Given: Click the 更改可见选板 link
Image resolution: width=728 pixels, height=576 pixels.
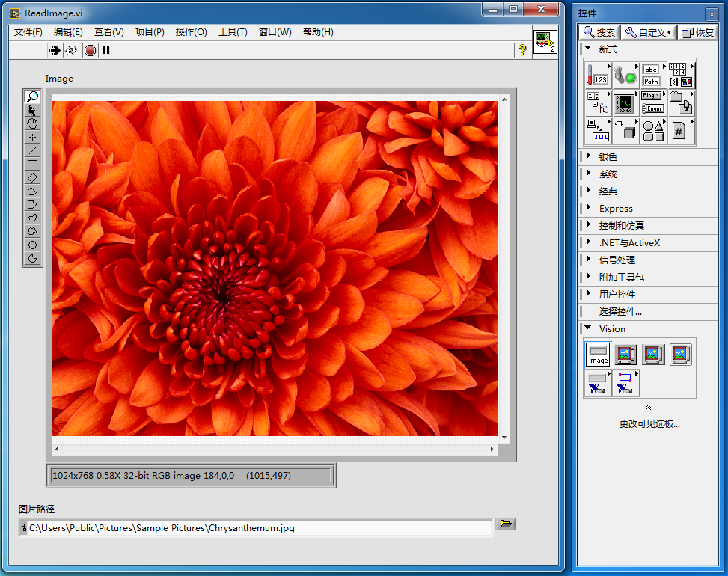Looking at the screenshot, I should (x=648, y=422).
